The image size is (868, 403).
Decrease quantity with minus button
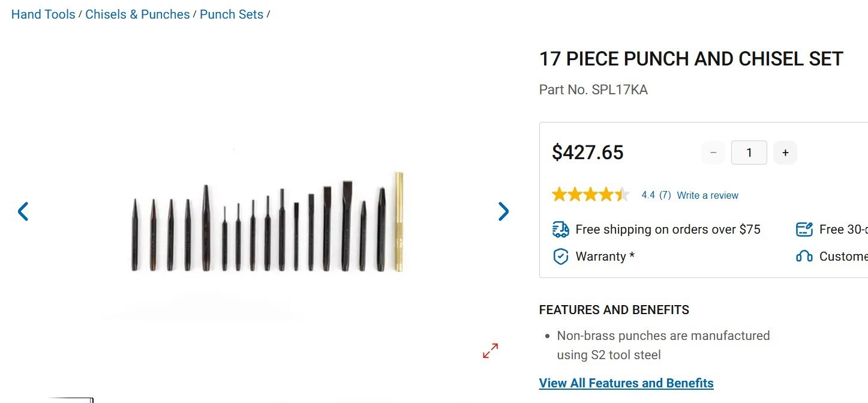point(713,153)
